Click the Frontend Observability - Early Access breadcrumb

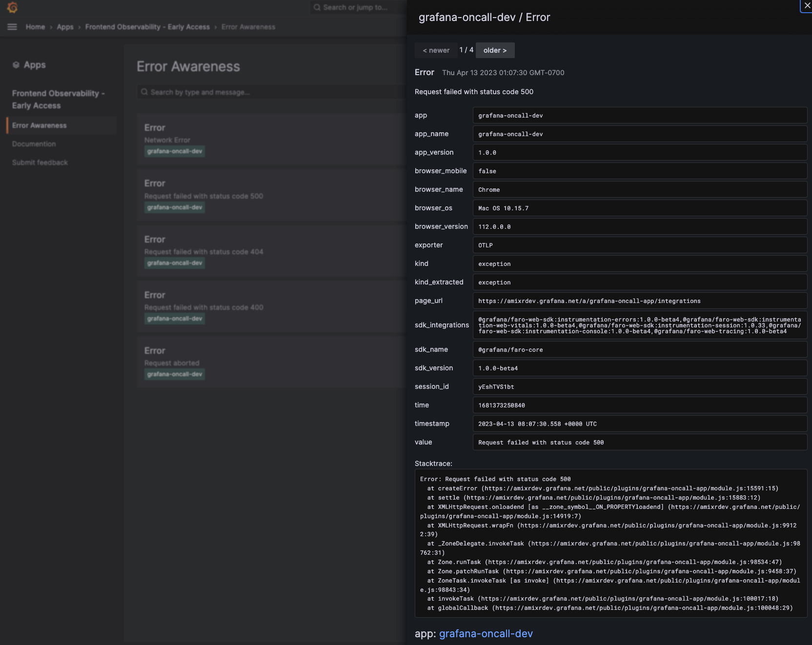pos(148,27)
